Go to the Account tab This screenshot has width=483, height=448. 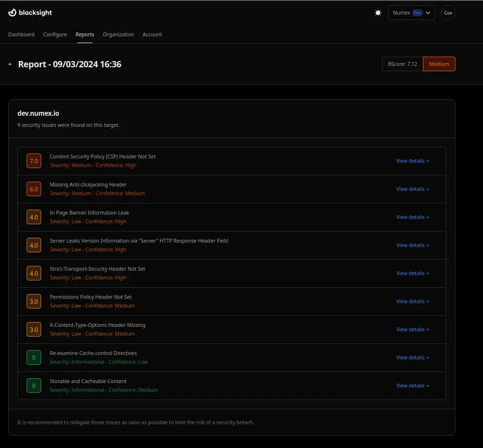[152, 34]
